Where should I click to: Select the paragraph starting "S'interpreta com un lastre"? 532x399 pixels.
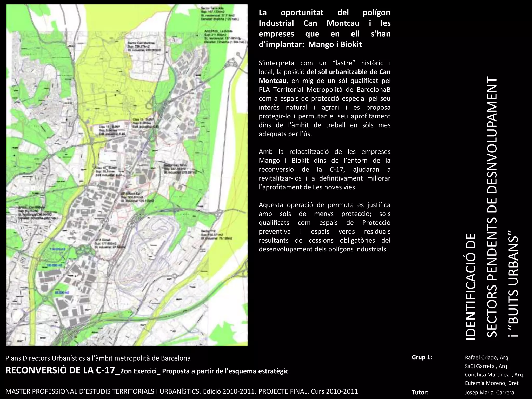(x=324, y=98)
